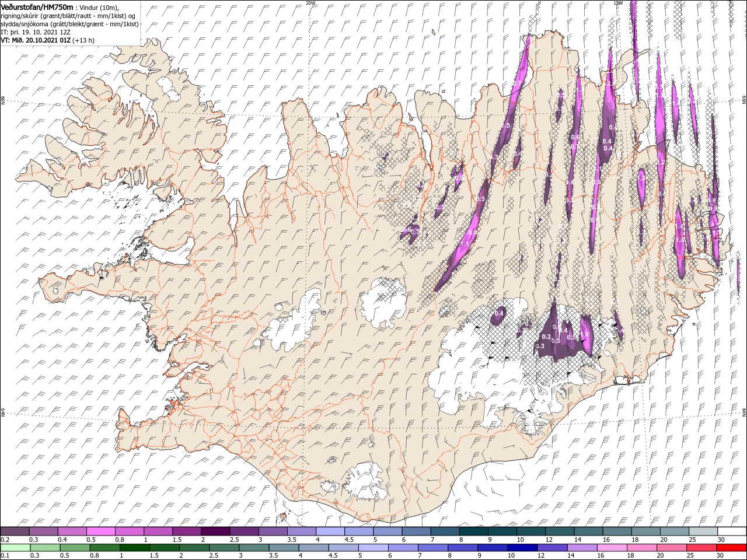
Task: Click the Mýrdalsjökull glacier near the south coast
Action: tap(366, 481)
